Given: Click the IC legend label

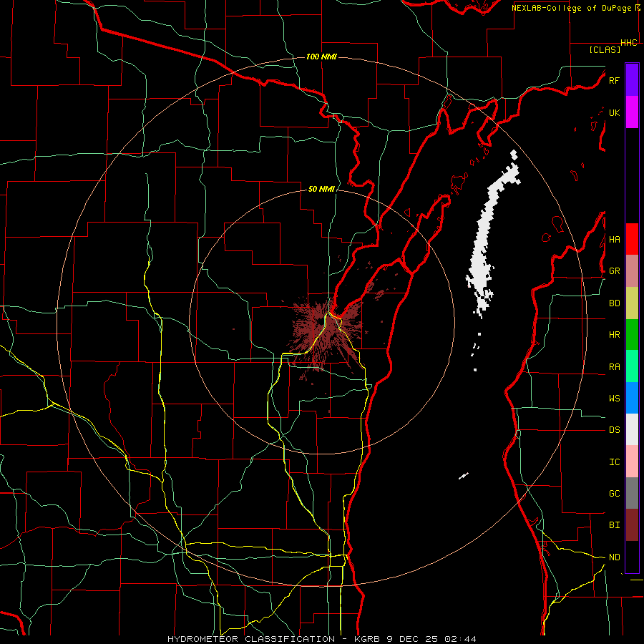Looking at the screenshot, I should point(614,462).
